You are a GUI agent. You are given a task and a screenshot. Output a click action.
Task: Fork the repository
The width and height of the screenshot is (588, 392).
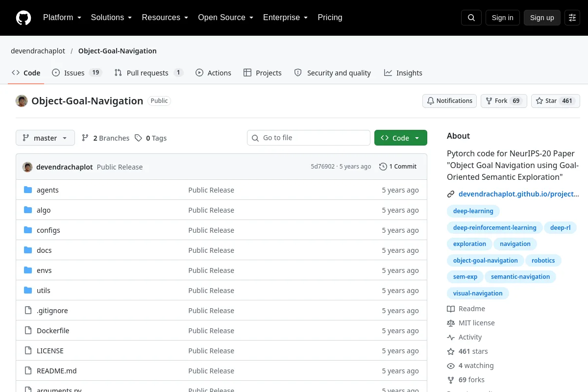[x=504, y=101]
